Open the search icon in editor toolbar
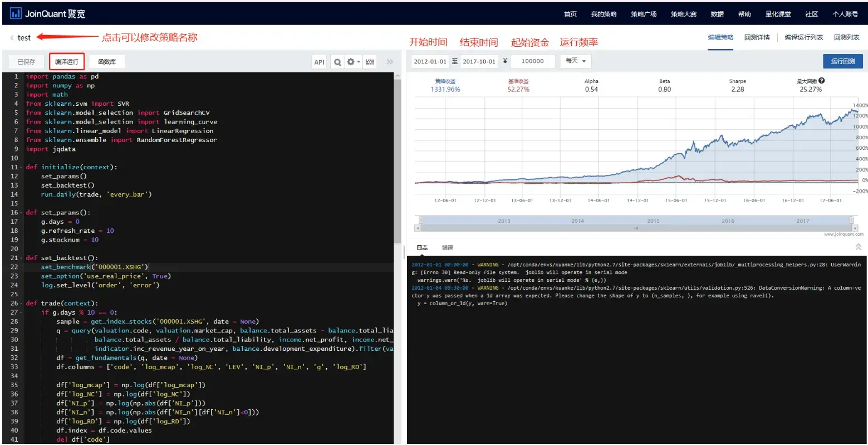 click(337, 62)
